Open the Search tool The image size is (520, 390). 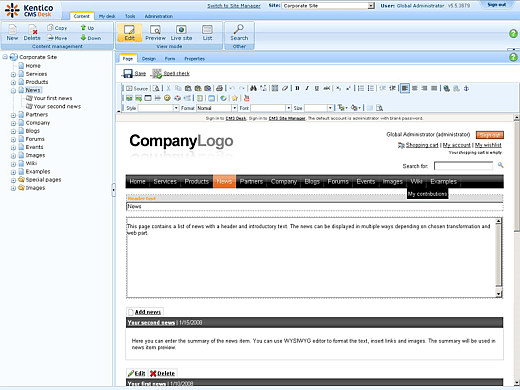coord(239,33)
